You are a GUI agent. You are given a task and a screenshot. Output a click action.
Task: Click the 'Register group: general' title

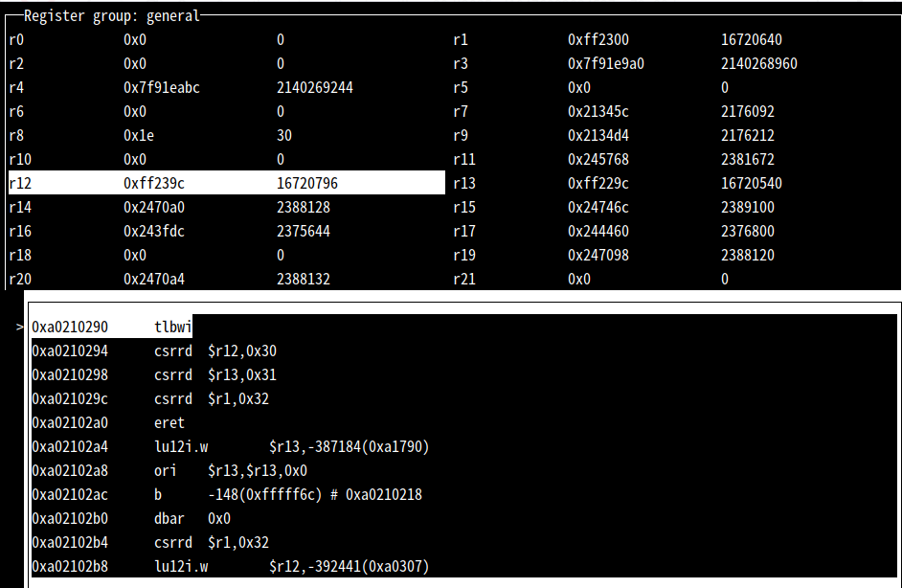point(112,15)
